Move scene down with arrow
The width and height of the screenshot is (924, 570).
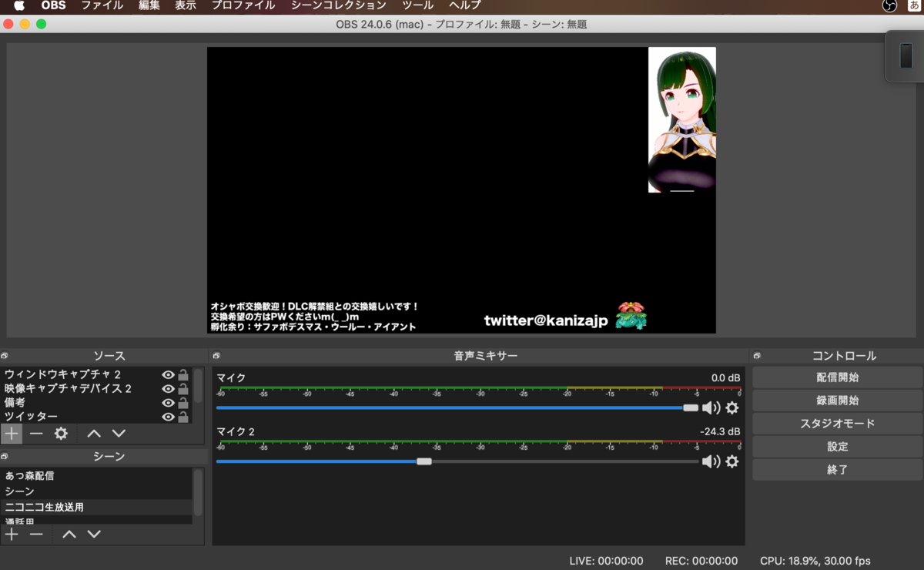coord(94,534)
